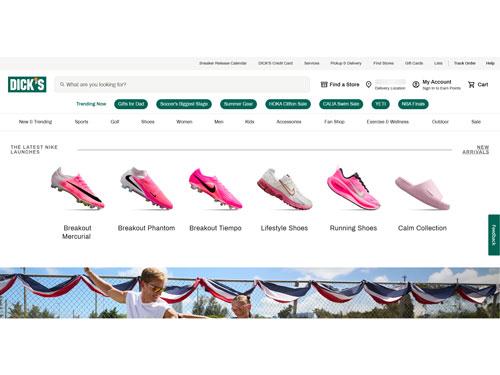Open the Women menu

pos(184,122)
